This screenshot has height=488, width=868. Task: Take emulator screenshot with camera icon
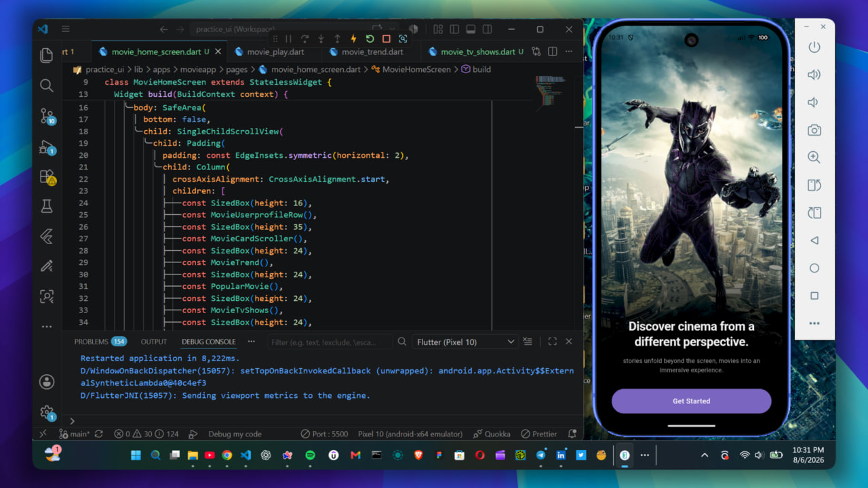click(x=814, y=130)
